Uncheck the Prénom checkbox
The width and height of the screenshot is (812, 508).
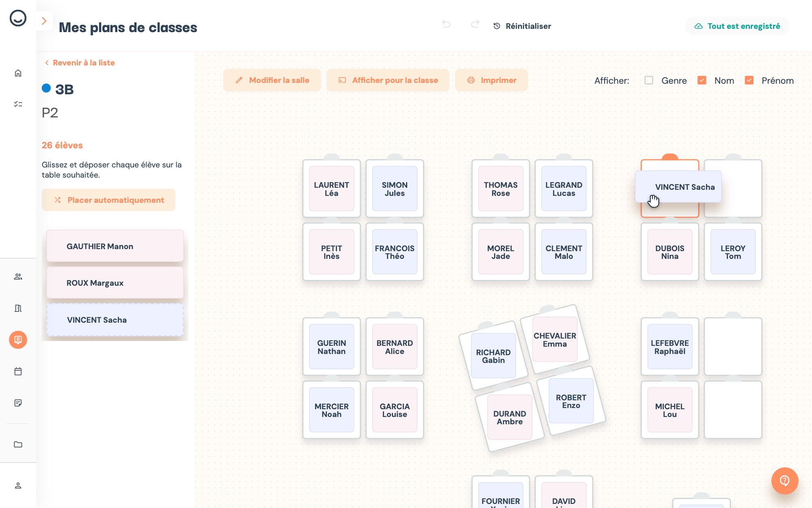(749, 80)
